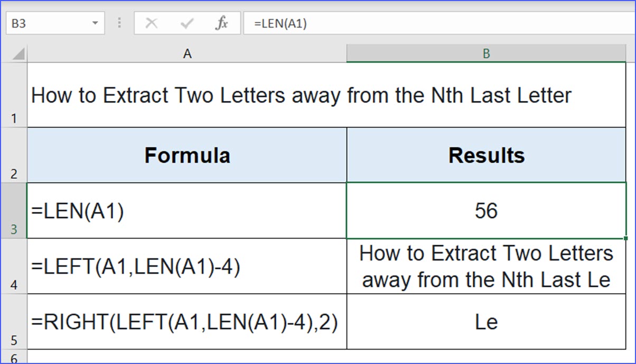Select row 5 header
This screenshot has height=364, width=636.
point(14,322)
